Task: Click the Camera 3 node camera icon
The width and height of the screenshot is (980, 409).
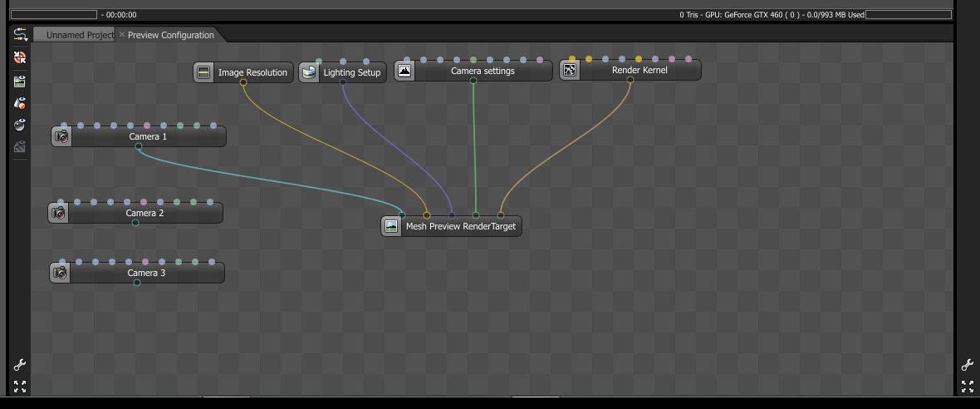Action: (59, 273)
